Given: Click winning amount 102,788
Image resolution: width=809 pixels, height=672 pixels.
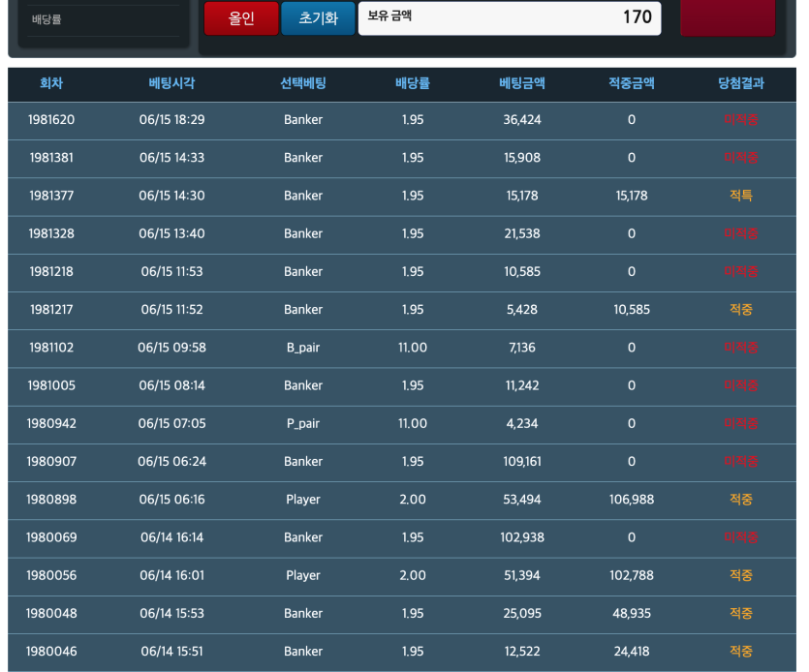Looking at the screenshot, I should pos(632,575).
